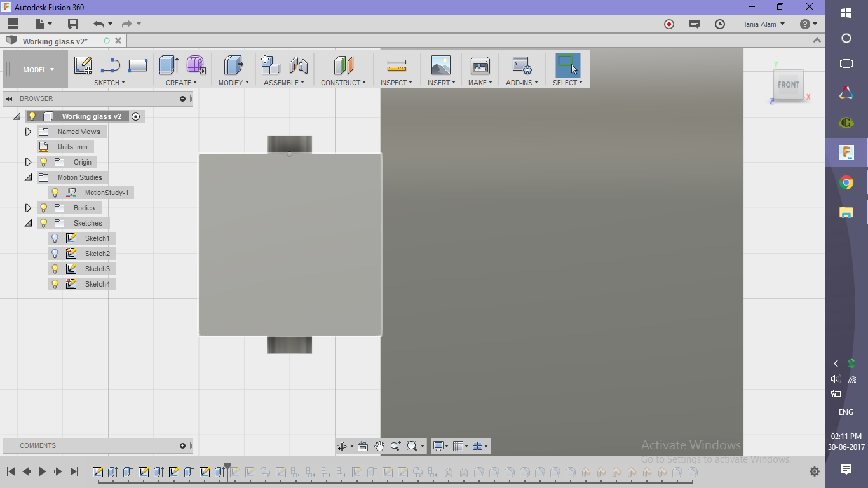Open the CREATE menu

182,83
